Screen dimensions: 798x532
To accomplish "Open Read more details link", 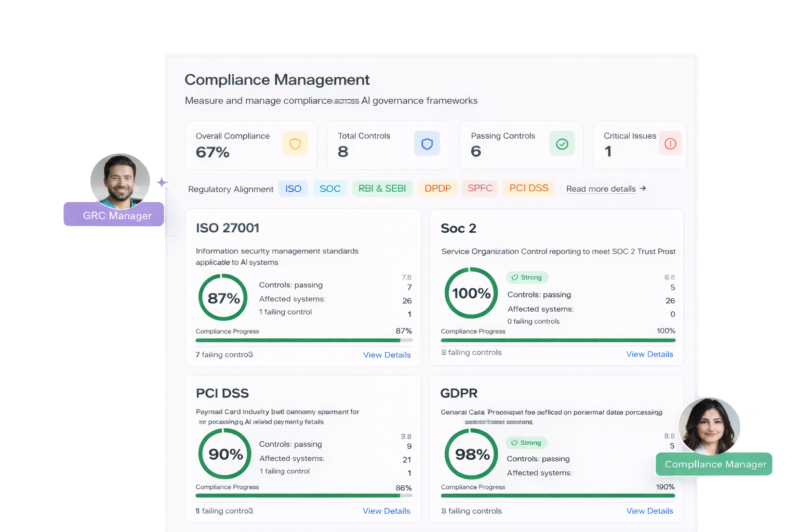I will coord(601,189).
